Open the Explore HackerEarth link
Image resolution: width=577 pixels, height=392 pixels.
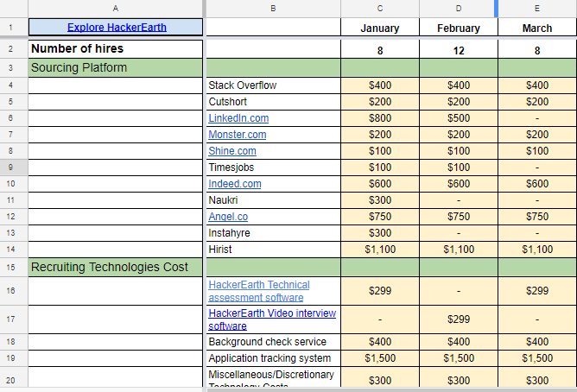[117, 28]
